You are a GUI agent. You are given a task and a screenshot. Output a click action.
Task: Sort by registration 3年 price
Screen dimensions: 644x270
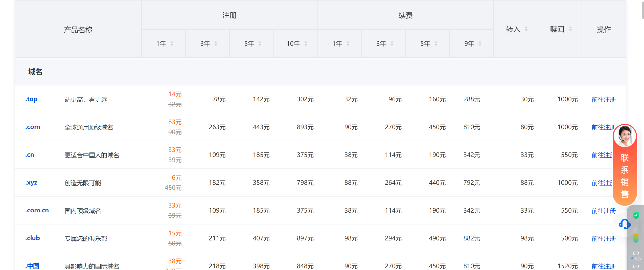pos(216,43)
